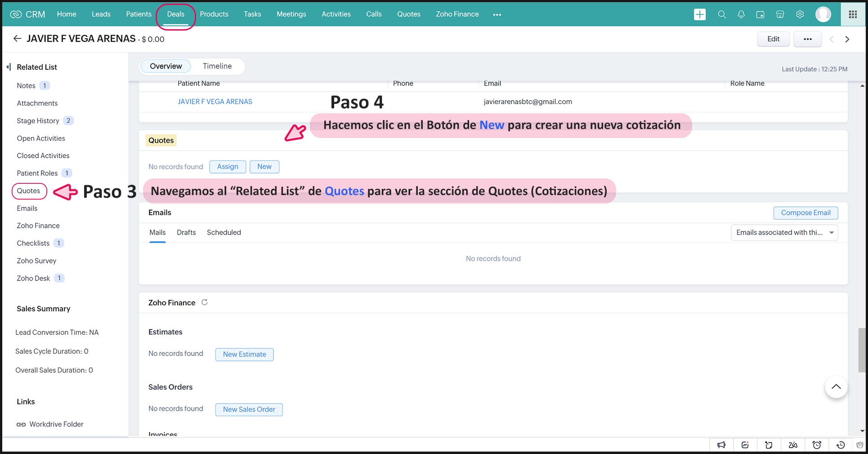Click New button in Quotes section
The image size is (868, 454).
pos(264,167)
